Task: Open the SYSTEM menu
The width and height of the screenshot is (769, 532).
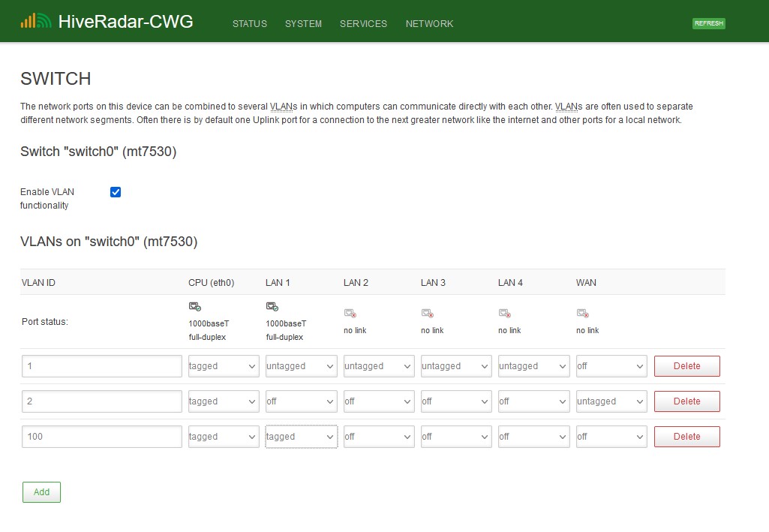Action: [303, 23]
